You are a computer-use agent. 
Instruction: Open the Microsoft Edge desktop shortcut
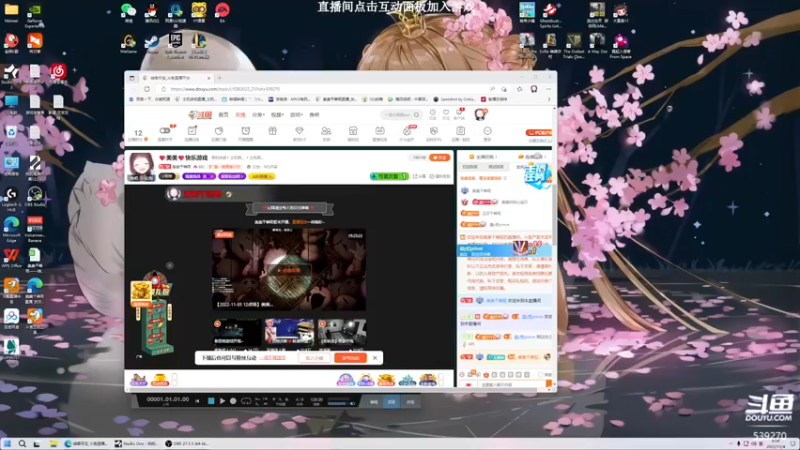[11, 229]
